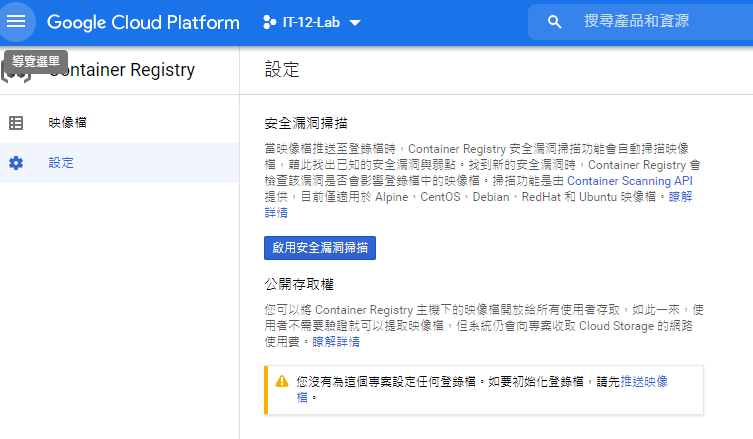Click the 啟用安全漏洞掃描 button

tap(320, 248)
